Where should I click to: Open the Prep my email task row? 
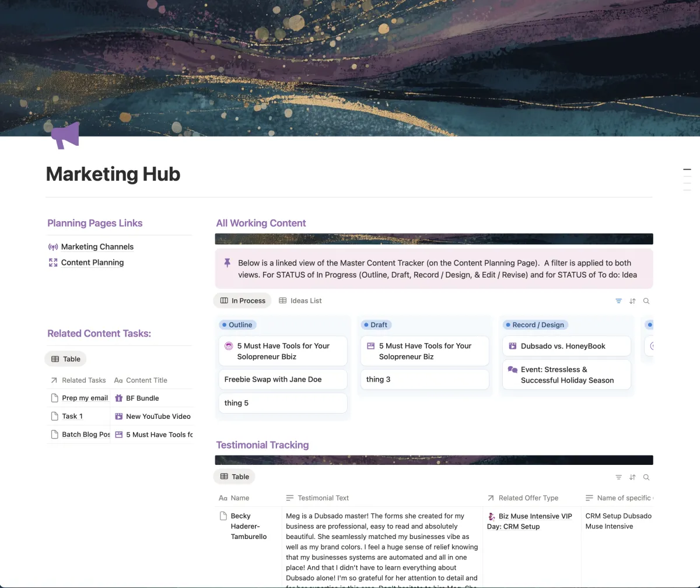85,398
